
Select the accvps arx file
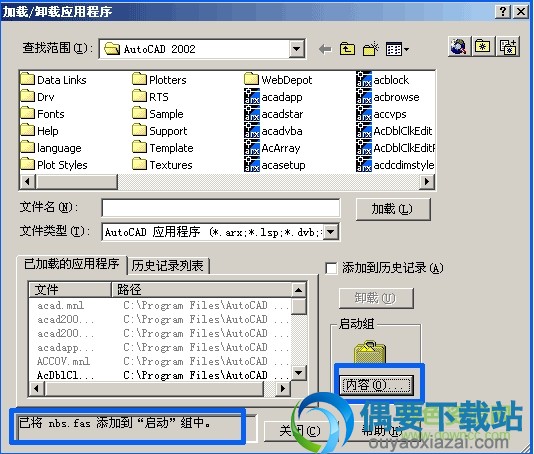pos(381,114)
